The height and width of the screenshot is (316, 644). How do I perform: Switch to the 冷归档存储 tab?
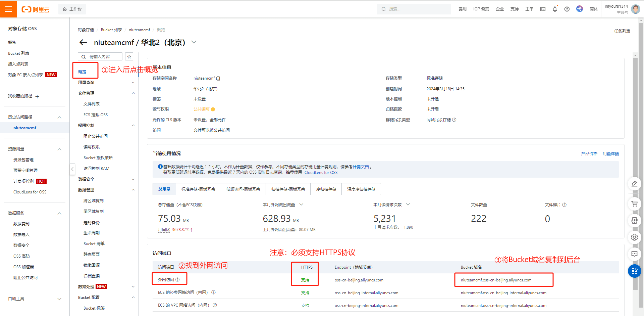tap(326, 189)
